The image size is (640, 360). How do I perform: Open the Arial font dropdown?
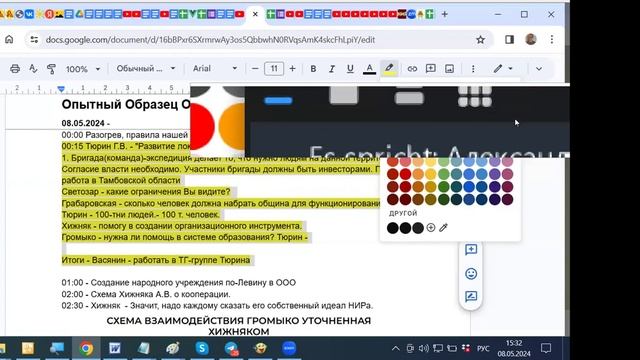215,69
